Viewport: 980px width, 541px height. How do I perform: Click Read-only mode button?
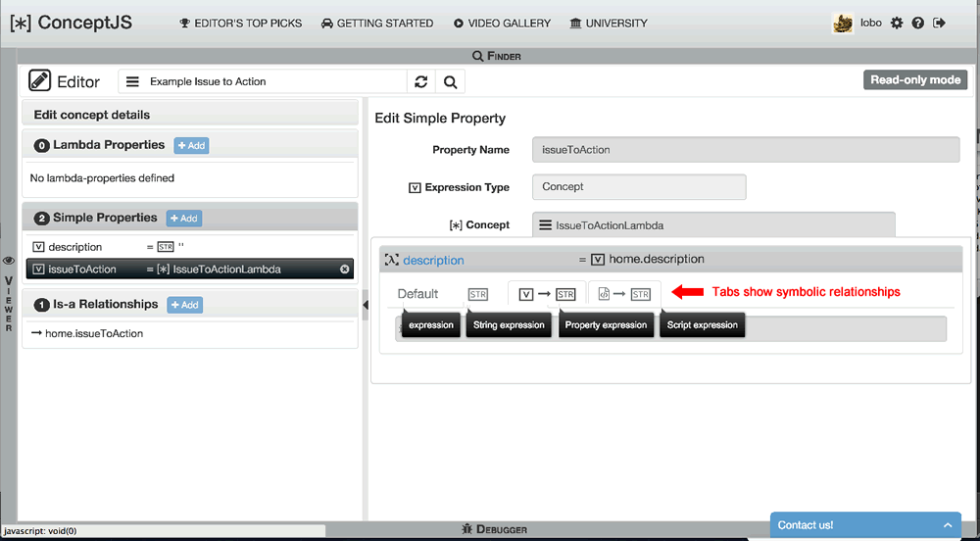[915, 80]
